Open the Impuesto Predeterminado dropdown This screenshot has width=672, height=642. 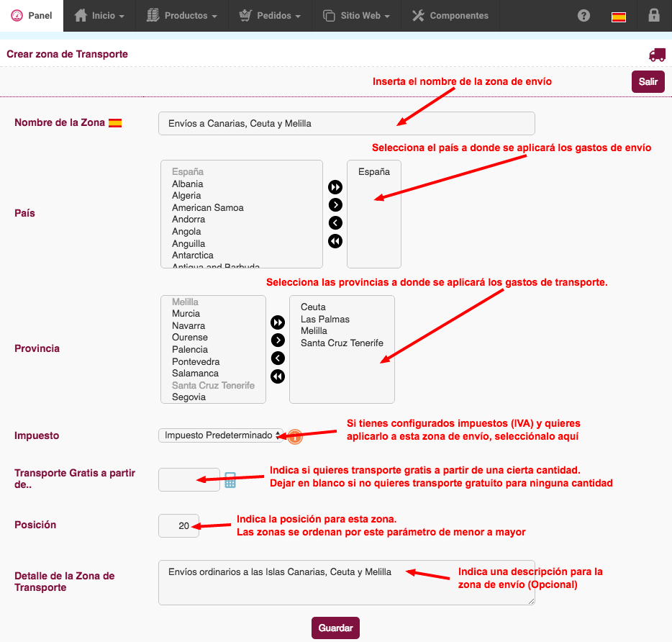pos(222,435)
